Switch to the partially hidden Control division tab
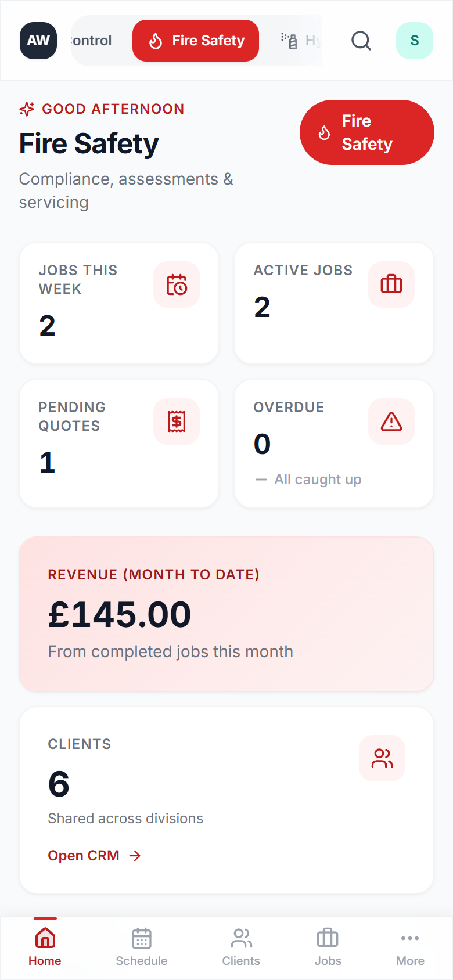The width and height of the screenshot is (453, 980). [x=91, y=41]
